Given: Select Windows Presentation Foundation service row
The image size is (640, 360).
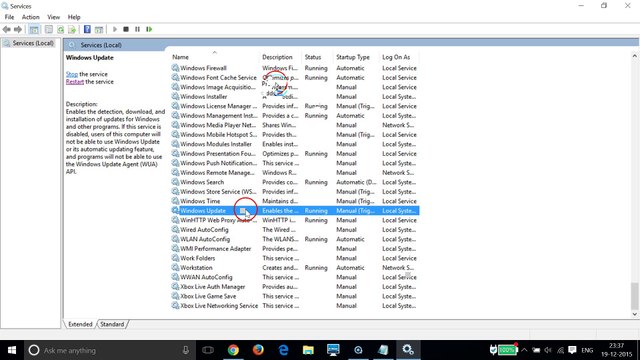Looking at the screenshot, I should (295, 153).
